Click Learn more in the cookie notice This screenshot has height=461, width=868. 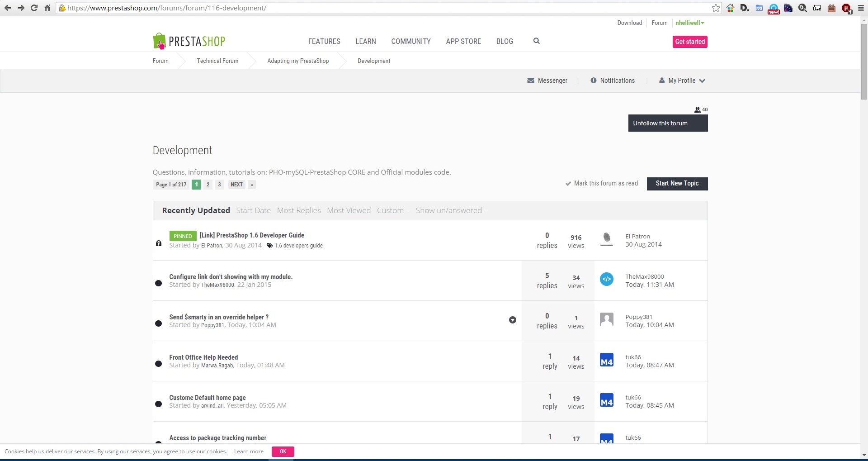(x=249, y=451)
